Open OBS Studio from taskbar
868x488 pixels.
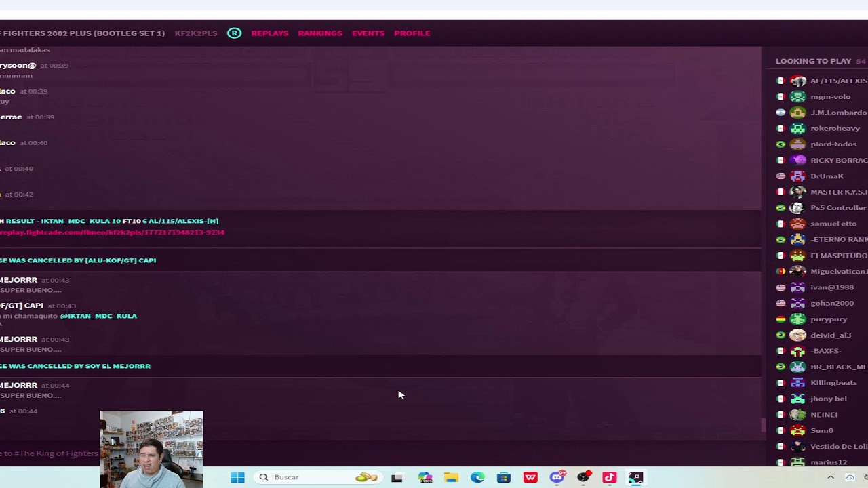tap(583, 478)
